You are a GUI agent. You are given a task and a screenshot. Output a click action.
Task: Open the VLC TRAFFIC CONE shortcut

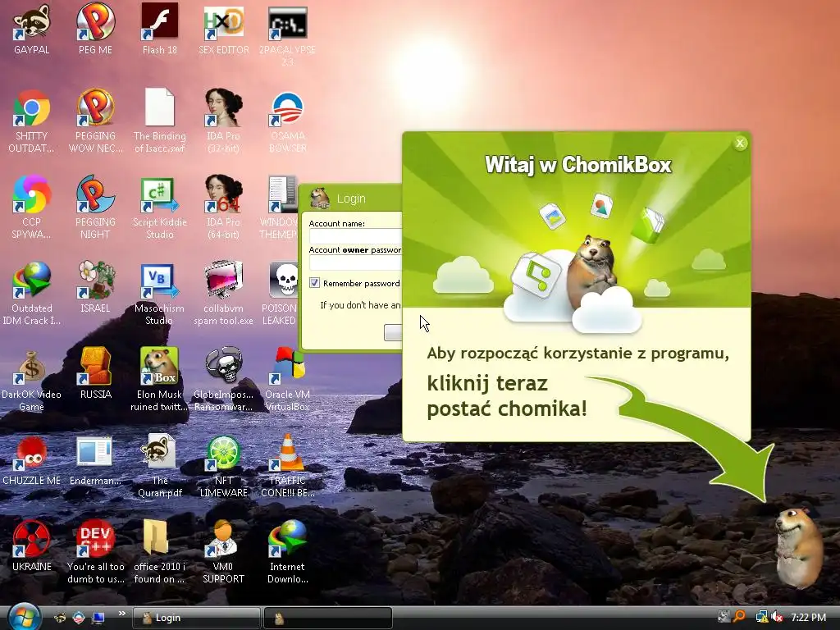pyautogui.click(x=287, y=466)
